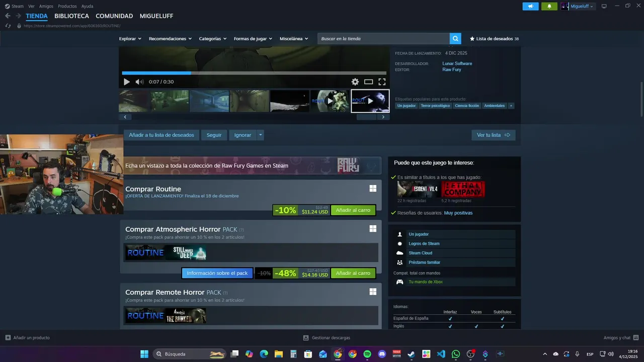
Task: Click the Un jugador tag
Action: point(407,106)
